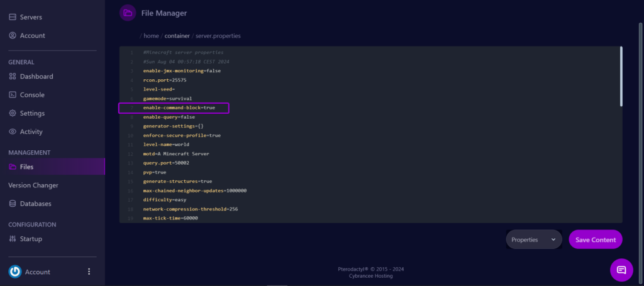Click the pvp=true line

(x=155, y=172)
